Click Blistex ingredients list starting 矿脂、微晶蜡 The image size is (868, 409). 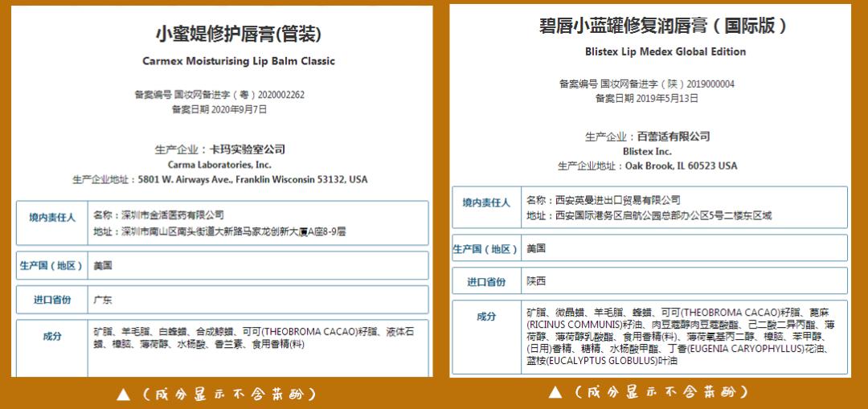tap(681, 336)
